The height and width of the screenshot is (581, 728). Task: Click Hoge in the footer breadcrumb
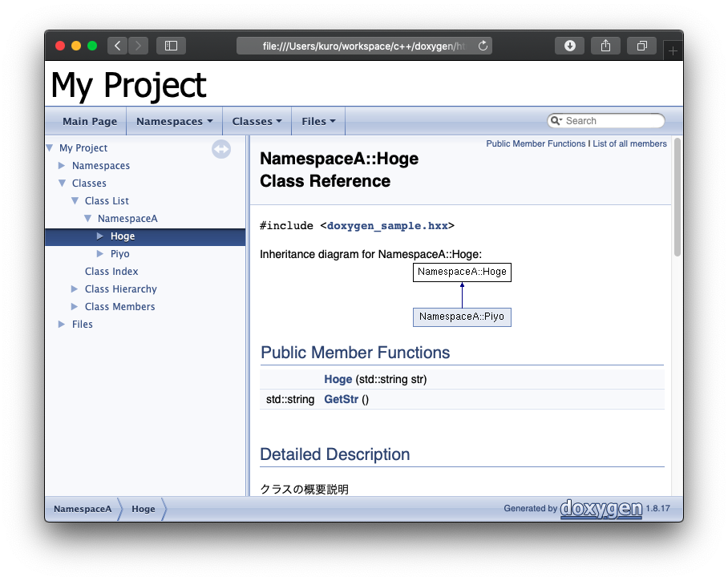pyautogui.click(x=144, y=509)
